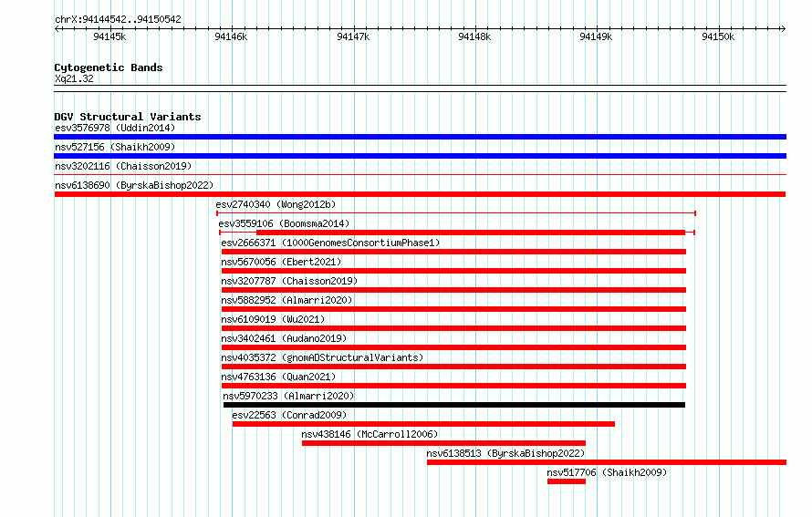Select the blue bar under esv3576978 (Uddin2014)
The height and width of the screenshot is (517, 812).
click(x=420, y=137)
